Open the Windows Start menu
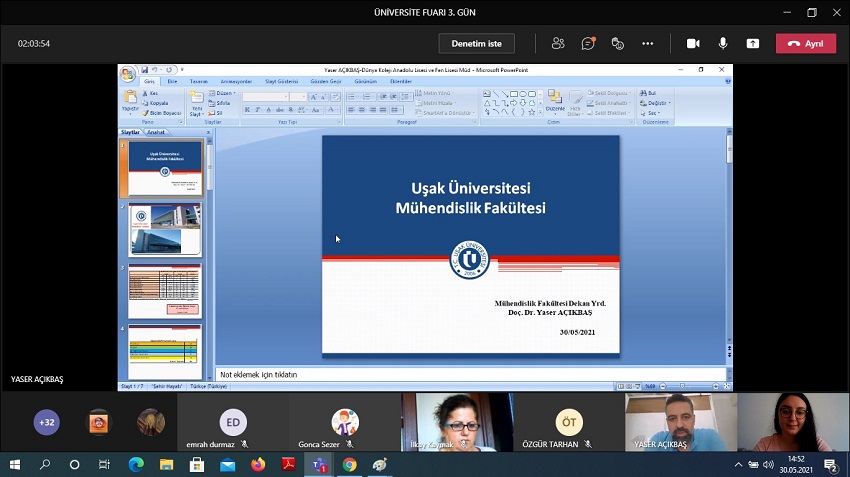 (x=15, y=465)
